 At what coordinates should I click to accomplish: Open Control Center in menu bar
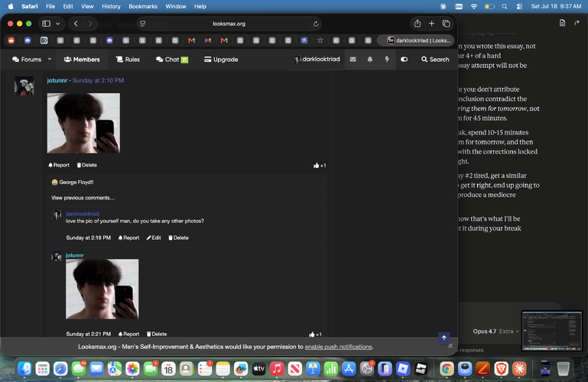pyautogui.click(x=519, y=6)
